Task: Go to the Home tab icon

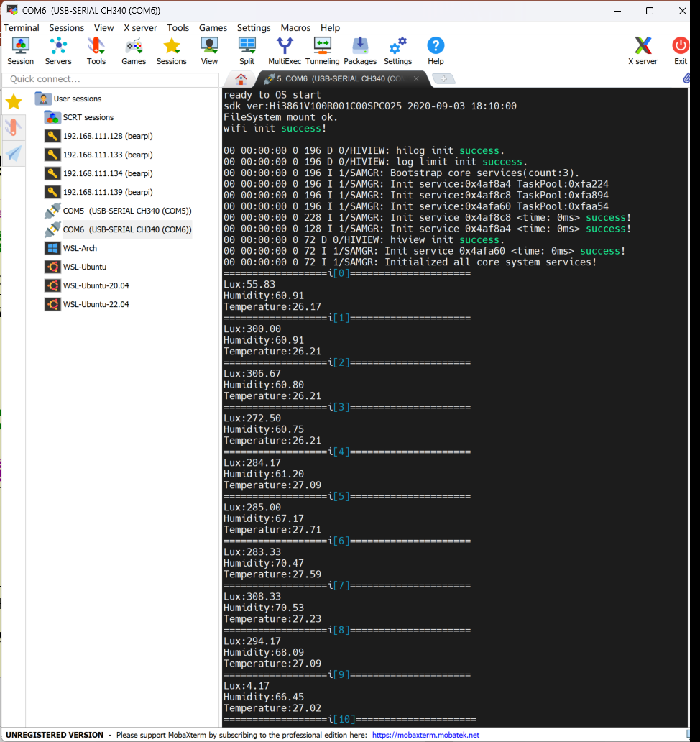Action: tap(241, 79)
